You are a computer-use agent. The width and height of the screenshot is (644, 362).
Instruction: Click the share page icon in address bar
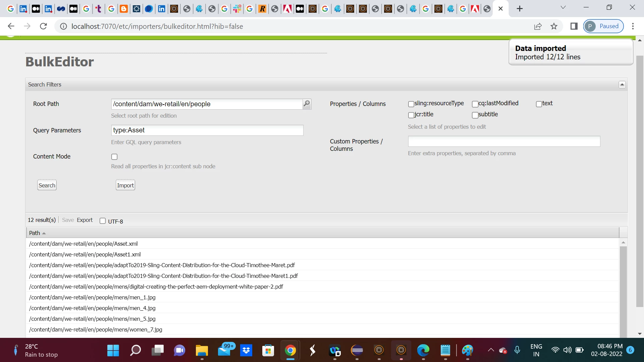(x=538, y=26)
